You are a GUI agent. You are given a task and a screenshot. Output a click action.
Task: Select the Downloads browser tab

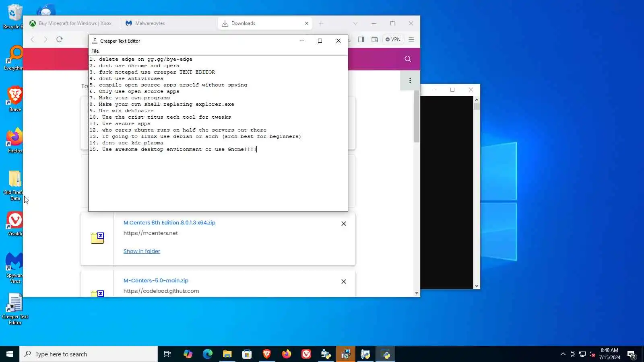(x=262, y=23)
